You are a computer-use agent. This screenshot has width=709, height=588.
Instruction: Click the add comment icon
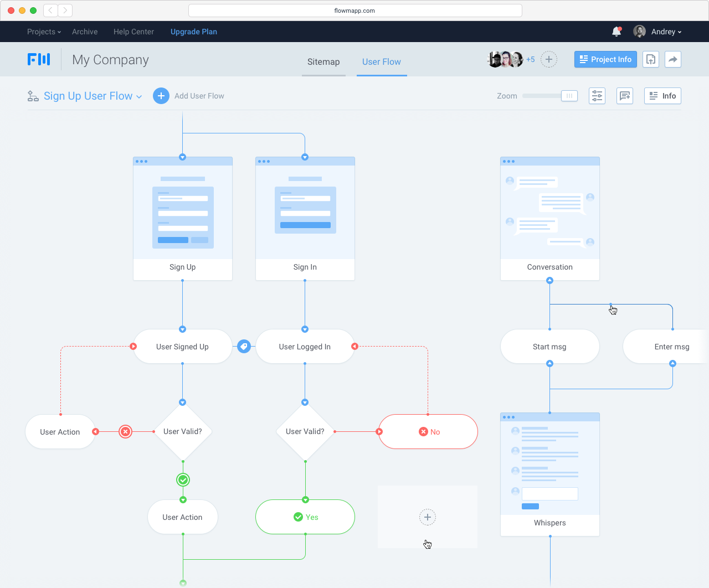click(625, 95)
